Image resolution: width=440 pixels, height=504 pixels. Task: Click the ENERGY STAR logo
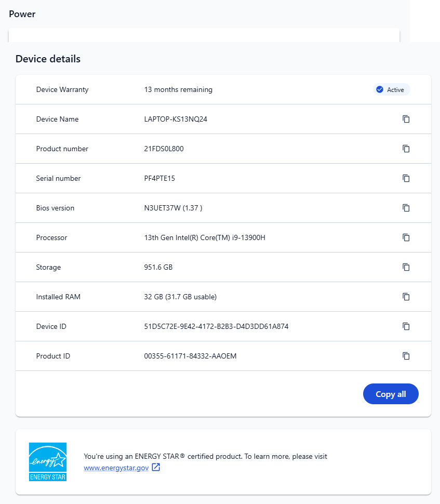point(48,461)
